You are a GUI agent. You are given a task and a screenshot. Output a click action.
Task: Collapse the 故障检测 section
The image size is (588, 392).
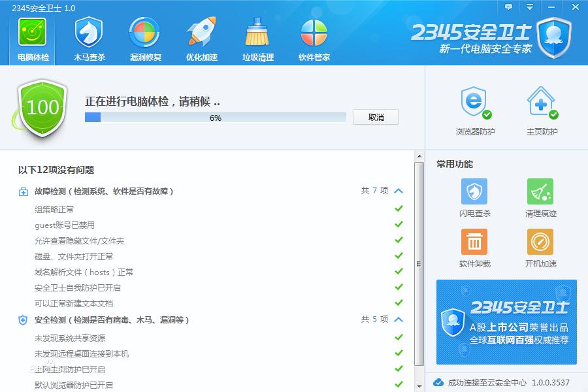pyautogui.click(x=399, y=190)
